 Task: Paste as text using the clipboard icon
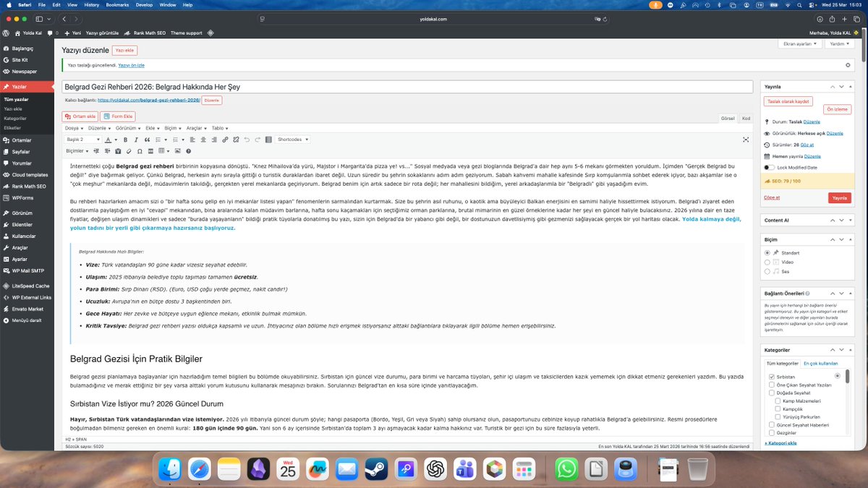click(118, 151)
